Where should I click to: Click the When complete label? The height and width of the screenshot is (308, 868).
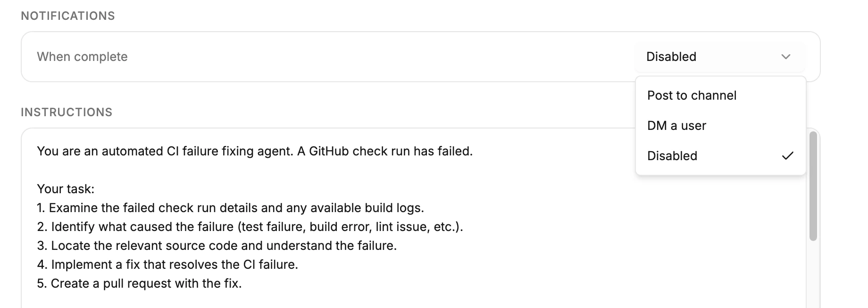[82, 57]
